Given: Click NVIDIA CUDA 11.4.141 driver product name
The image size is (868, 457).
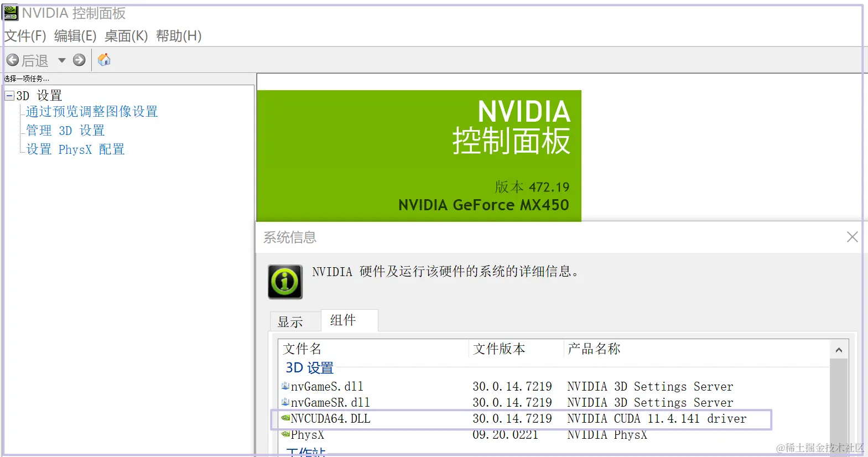Looking at the screenshot, I should (x=657, y=418).
